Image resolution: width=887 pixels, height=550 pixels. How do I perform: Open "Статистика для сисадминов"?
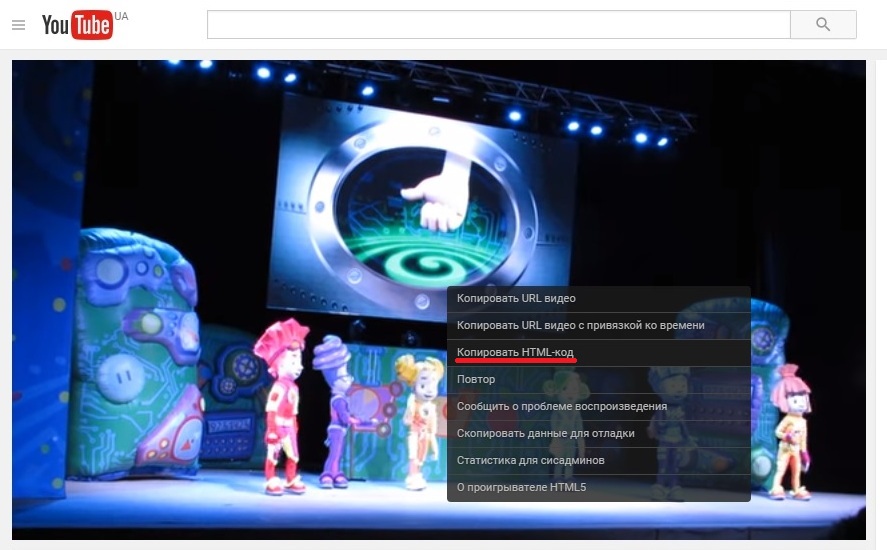click(x=598, y=461)
